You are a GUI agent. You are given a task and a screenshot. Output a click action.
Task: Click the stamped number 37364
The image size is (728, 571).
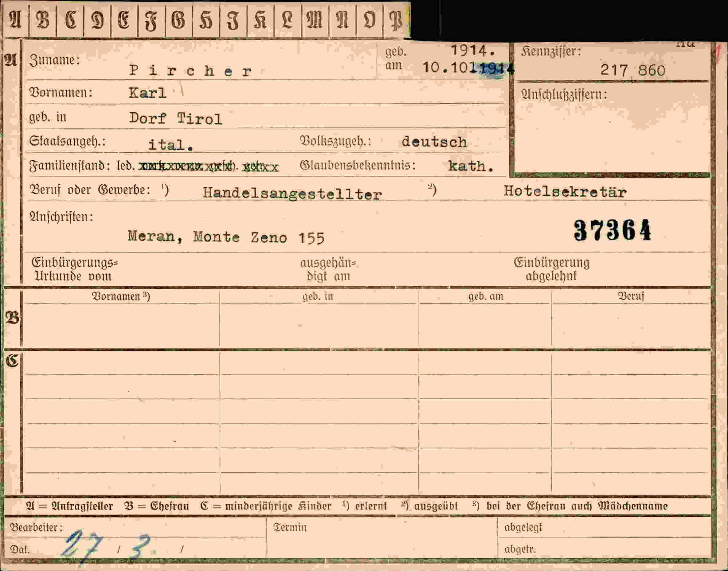coord(612,230)
